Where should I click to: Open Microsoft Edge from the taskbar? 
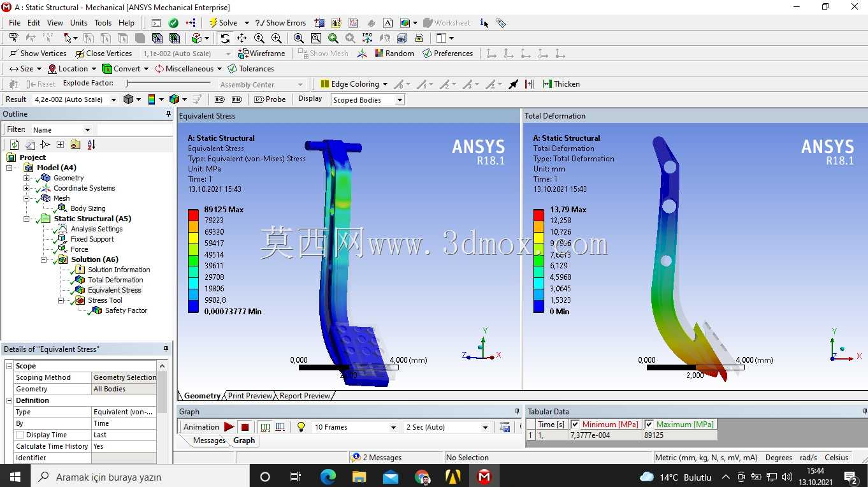pos(328,477)
